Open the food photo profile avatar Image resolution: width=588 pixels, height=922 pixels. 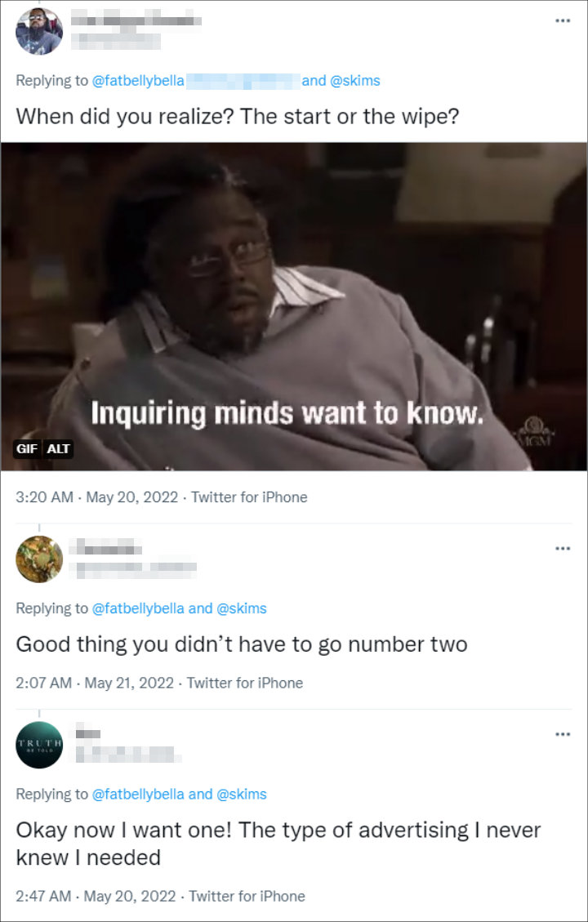coord(39,559)
